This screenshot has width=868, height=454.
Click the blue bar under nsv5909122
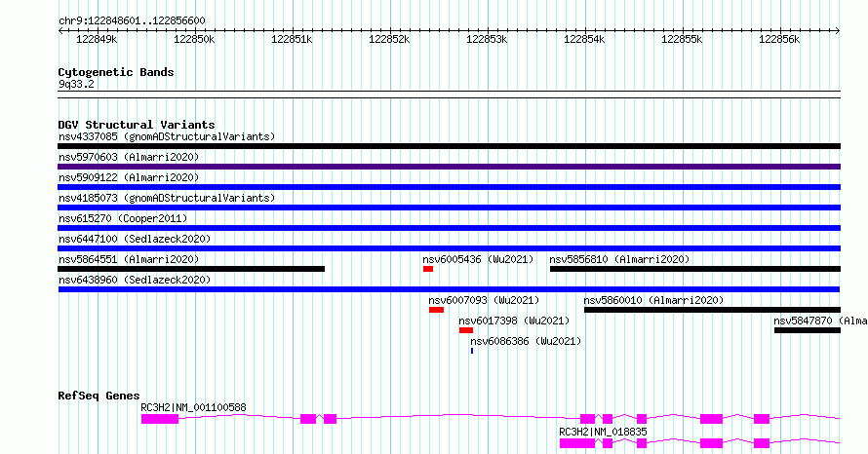pos(449,187)
